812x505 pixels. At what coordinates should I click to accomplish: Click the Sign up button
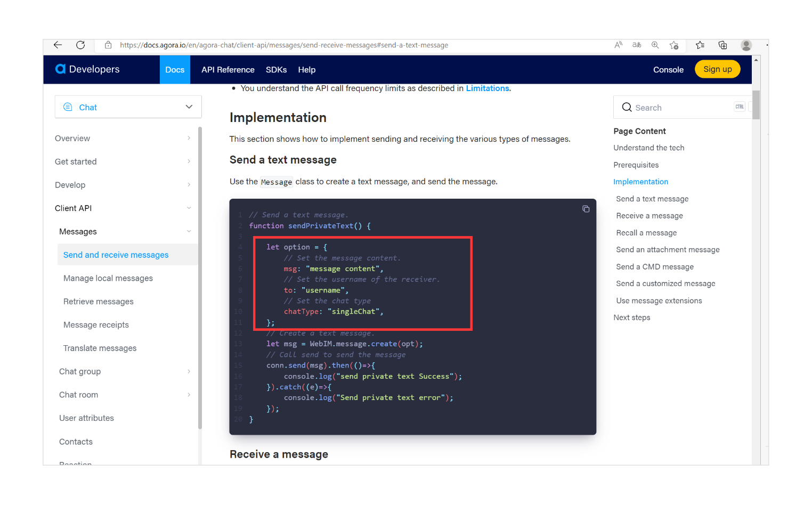tap(717, 69)
